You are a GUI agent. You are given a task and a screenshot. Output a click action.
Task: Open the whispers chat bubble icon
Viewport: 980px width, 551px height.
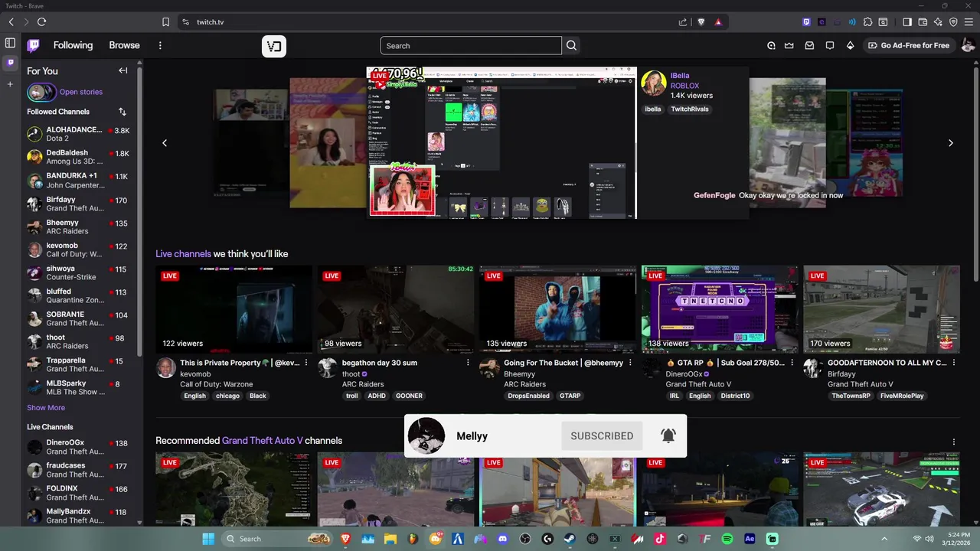830,45
